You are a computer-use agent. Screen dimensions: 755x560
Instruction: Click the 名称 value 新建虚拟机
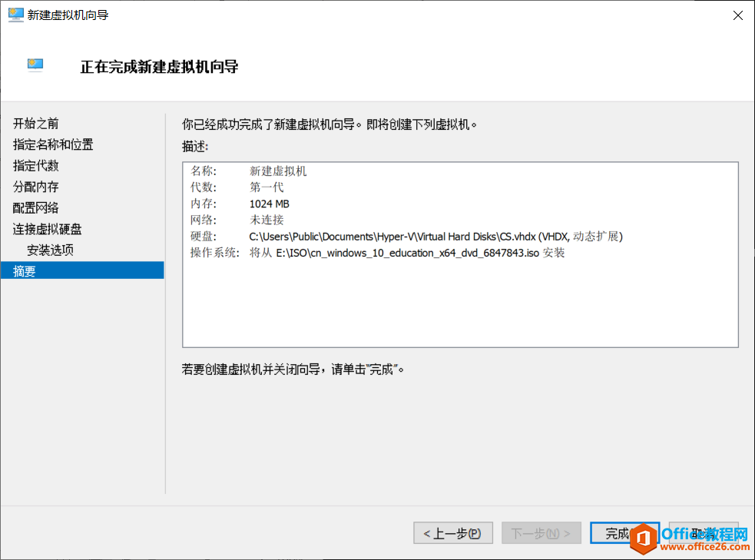click(x=278, y=171)
